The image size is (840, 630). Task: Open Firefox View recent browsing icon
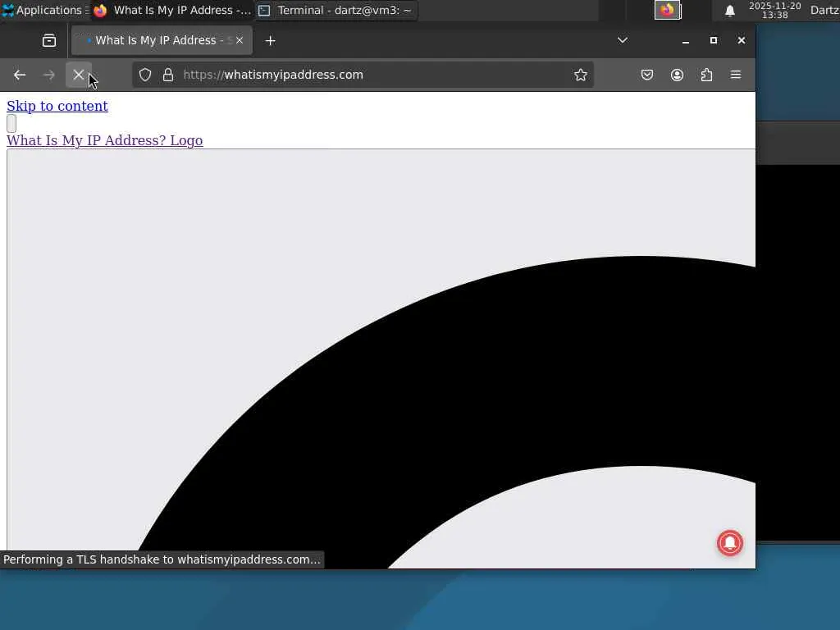[x=49, y=41]
